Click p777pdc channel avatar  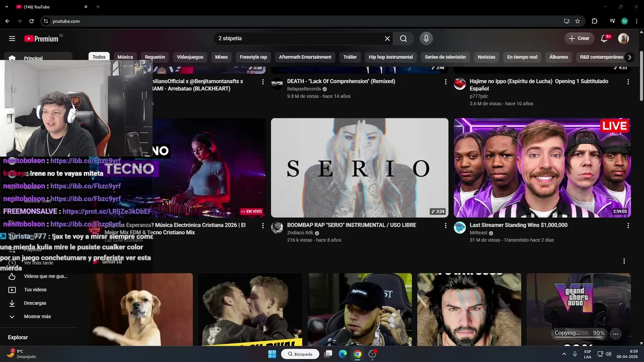(460, 84)
